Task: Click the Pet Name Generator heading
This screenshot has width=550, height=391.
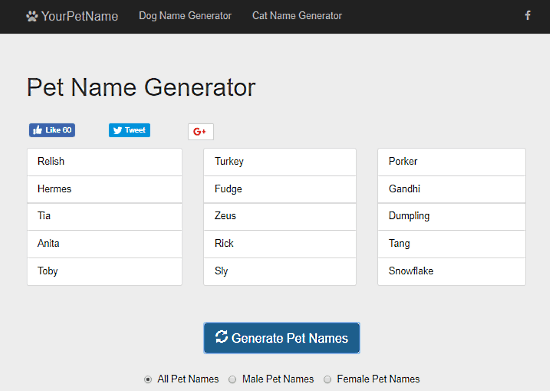Action: [141, 87]
